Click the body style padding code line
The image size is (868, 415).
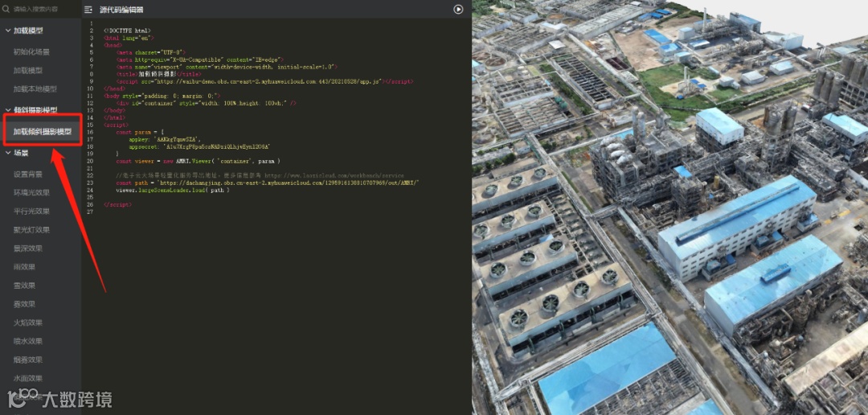[x=162, y=96]
